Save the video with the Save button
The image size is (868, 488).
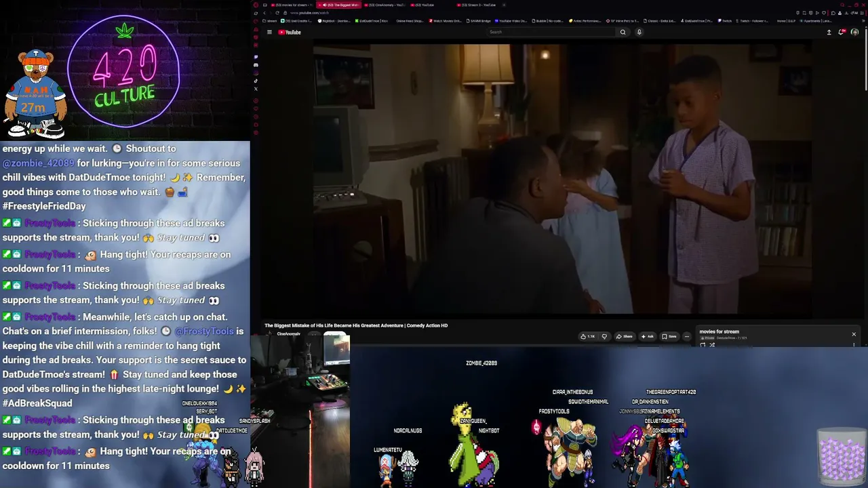pos(669,336)
